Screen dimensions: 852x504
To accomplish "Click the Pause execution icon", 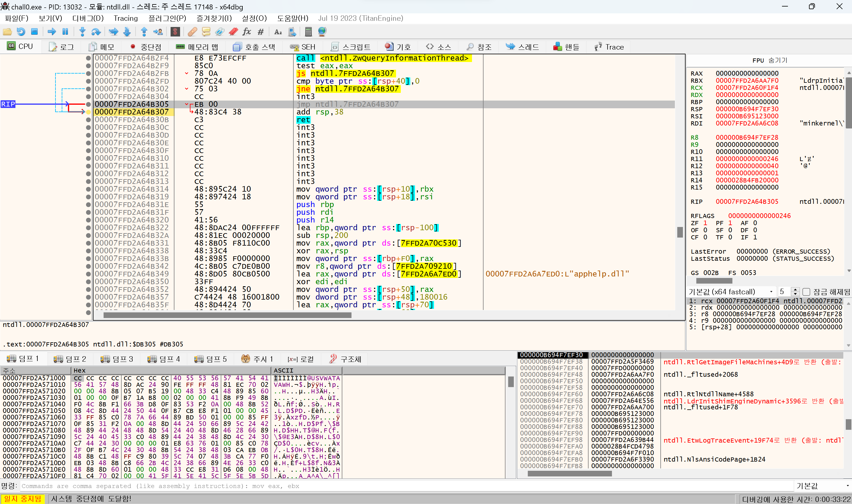I will 65,32.
